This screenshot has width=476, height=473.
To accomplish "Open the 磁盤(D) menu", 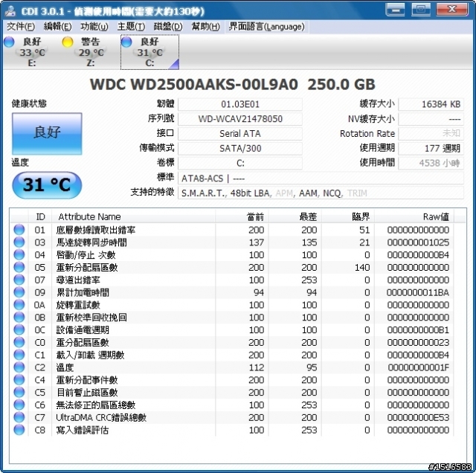I will (168, 27).
